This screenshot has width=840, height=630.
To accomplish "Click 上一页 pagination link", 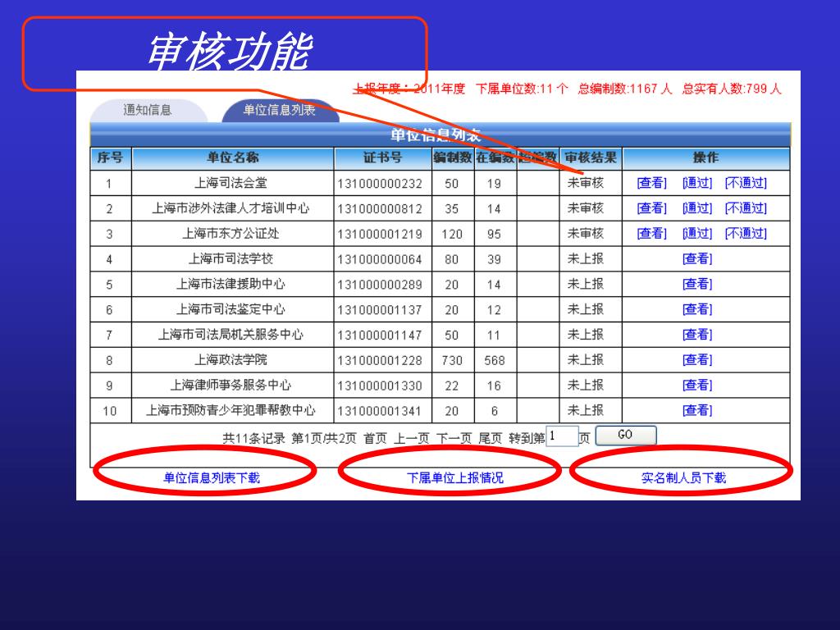I will point(412,438).
